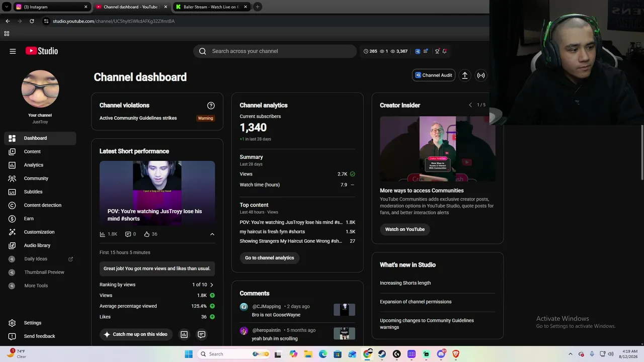Open Discord from the taskbar
This screenshot has width=644, height=362.
pos(441,354)
